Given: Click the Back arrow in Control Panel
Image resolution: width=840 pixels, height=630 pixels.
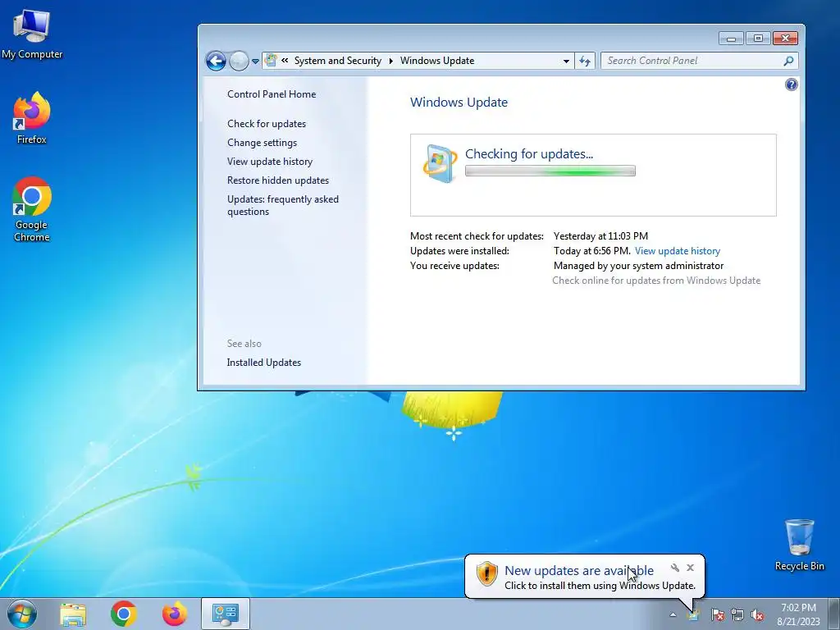Looking at the screenshot, I should (x=216, y=61).
